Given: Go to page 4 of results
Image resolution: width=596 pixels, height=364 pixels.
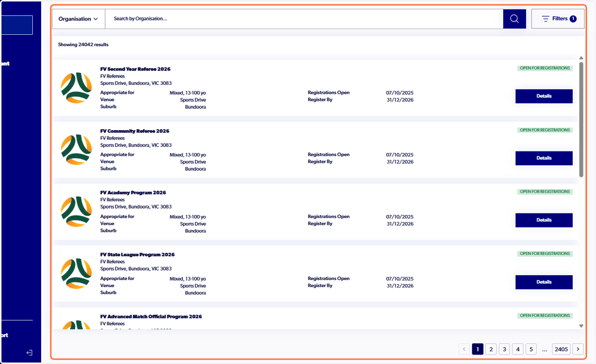Looking at the screenshot, I should [x=518, y=349].
